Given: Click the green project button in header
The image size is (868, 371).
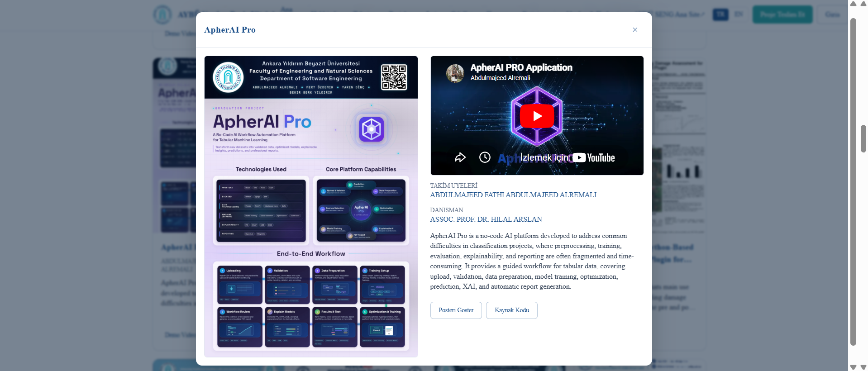Looking at the screenshot, I should coord(782,14).
